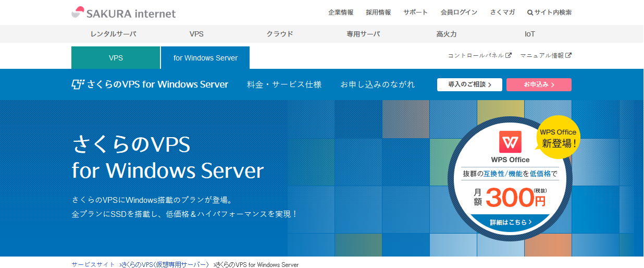The image size is (644, 268).
Task: Click the search magnifier icon in the header
Action: [x=530, y=13]
